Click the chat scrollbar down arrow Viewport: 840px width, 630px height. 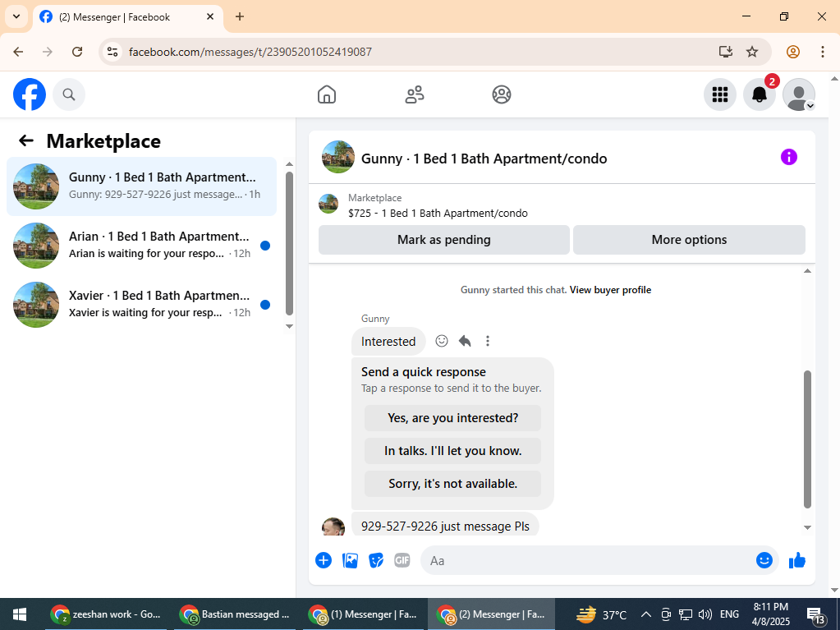pyautogui.click(x=807, y=527)
